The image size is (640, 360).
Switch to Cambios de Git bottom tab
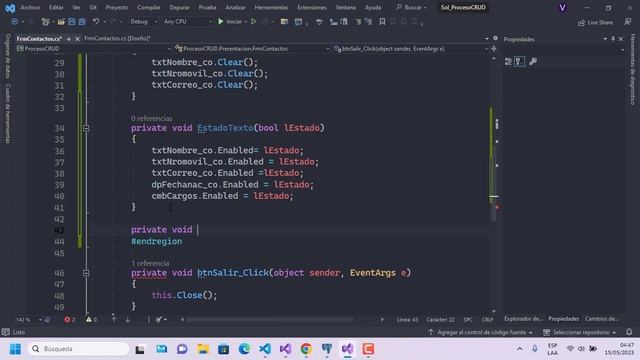tap(602, 319)
